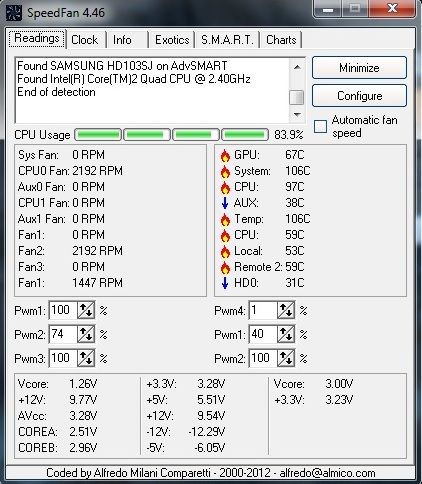Click the flame icon beside Local temperature
The image size is (422, 484).
coord(225,251)
